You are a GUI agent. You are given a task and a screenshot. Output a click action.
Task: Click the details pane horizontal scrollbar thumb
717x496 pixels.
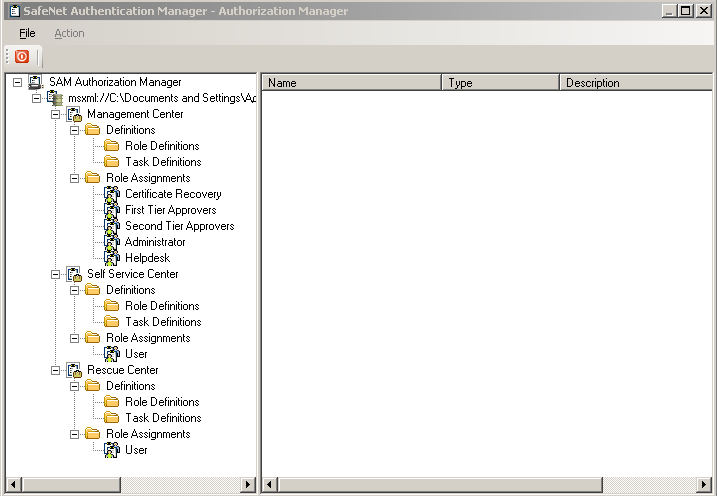tap(440, 485)
